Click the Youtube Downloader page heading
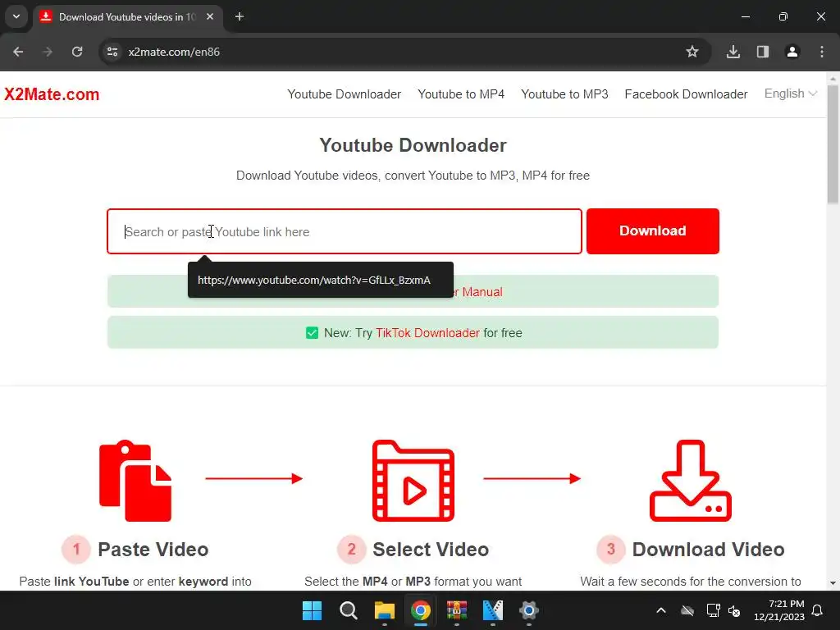Viewport: 840px width, 630px height. pos(413,145)
